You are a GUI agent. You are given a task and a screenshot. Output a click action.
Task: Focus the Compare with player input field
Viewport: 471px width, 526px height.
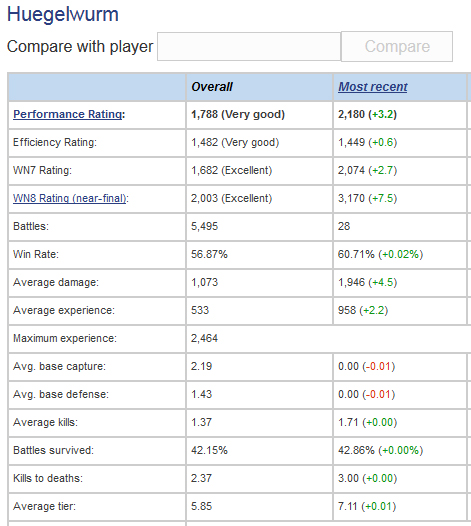point(249,47)
